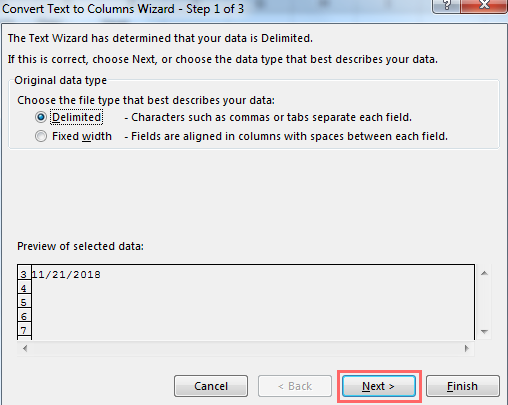Close the Convert Text to Columns dialog

tap(484, 5)
